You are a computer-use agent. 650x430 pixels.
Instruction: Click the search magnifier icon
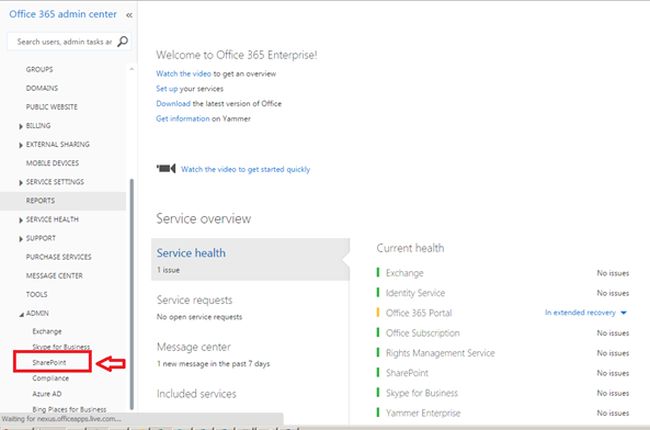coord(123,41)
